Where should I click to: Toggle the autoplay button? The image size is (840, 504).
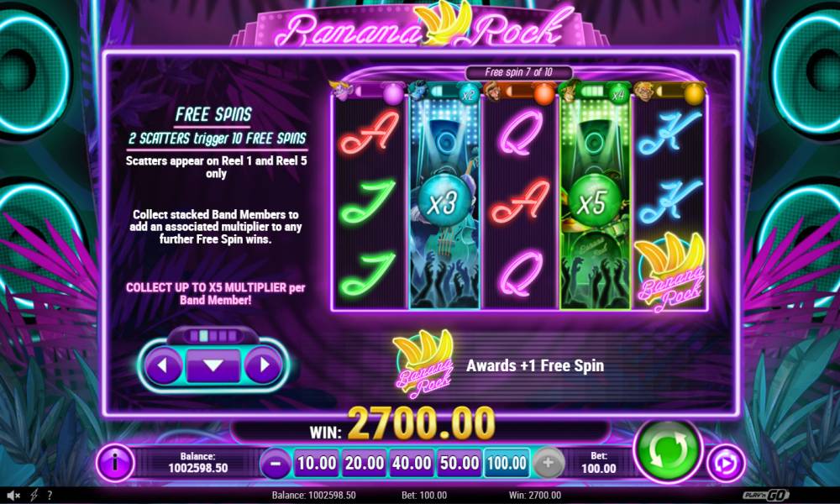726,463
